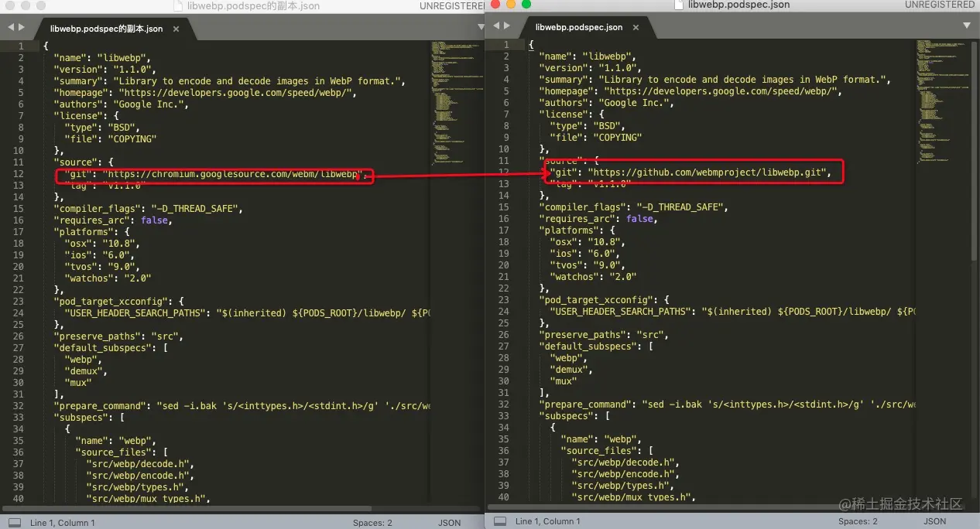
Task: Click the github.com/webmproject git URL in right window
Action: pyautogui.click(x=708, y=172)
